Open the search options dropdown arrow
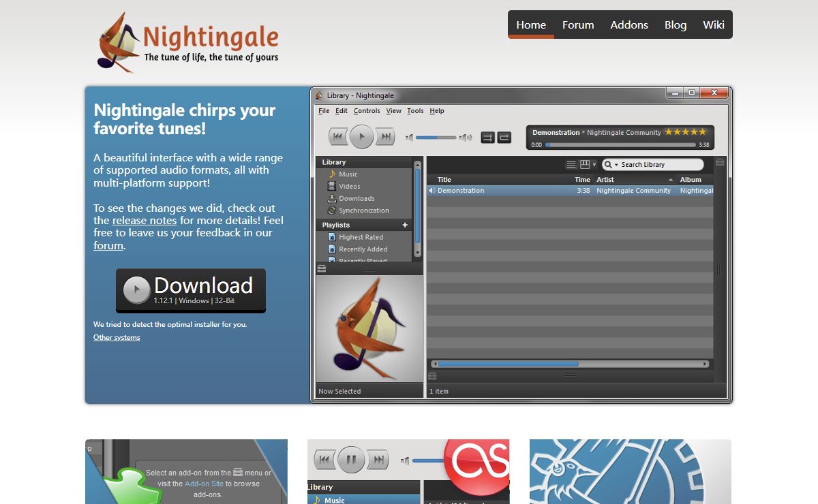The height and width of the screenshot is (504, 818). 616,165
